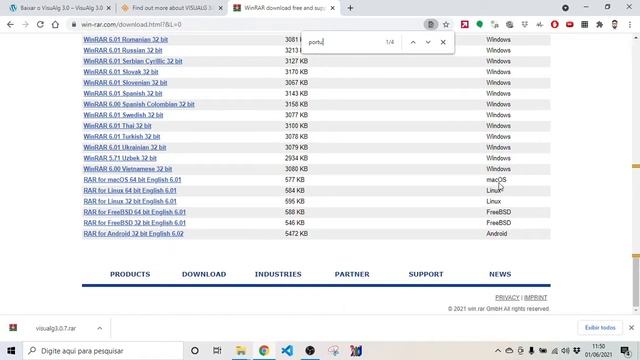The image size is (640, 360).
Task: Download WinRAR 6.01 Thai 32 bit
Action: (x=118, y=126)
